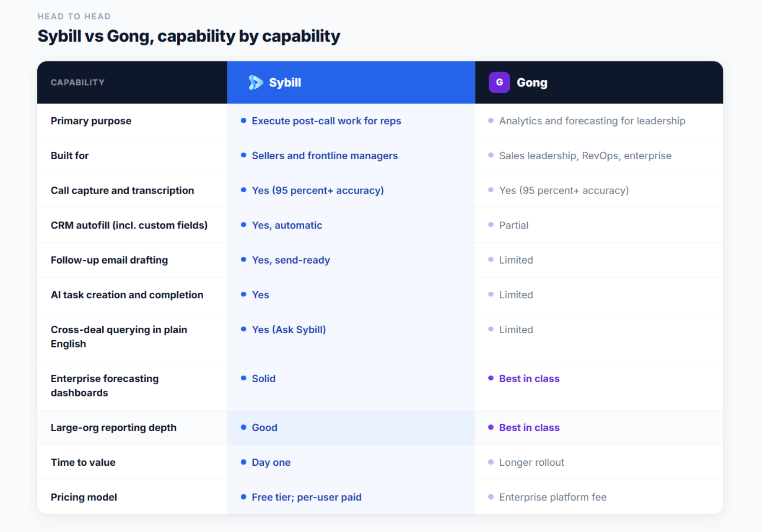Click 'Yes' in AI task creation row
Screen dimensions: 762x532
point(260,295)
